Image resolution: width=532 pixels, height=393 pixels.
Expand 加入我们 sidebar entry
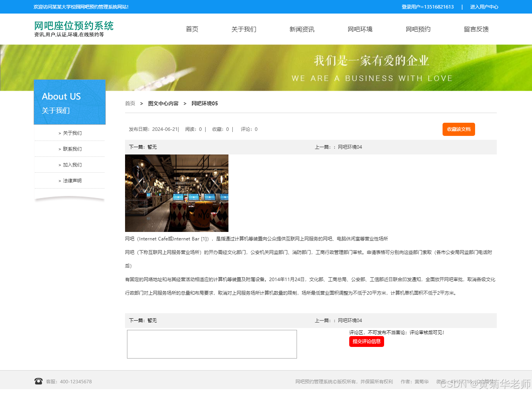click(71, 165)
